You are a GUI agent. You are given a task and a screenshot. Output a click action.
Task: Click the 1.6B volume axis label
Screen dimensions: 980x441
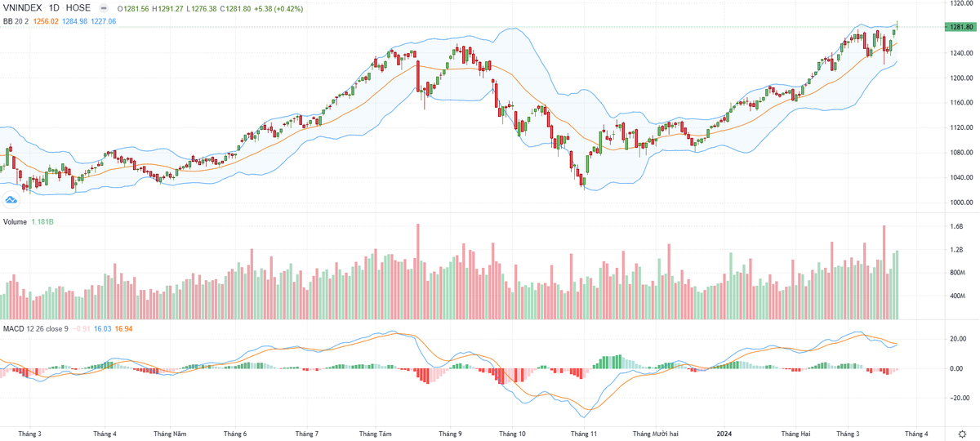click(957, 226)
